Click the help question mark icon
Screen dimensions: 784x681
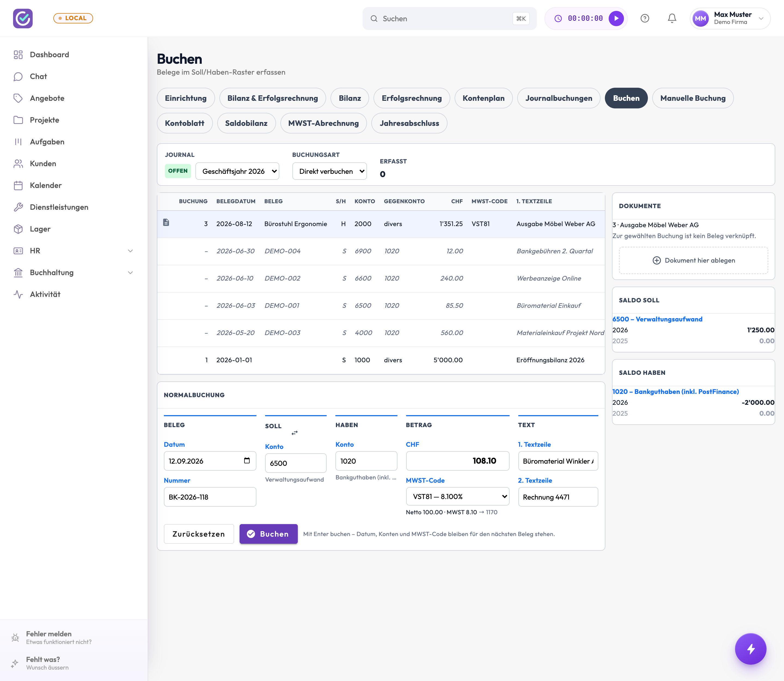tap(645, 18)
